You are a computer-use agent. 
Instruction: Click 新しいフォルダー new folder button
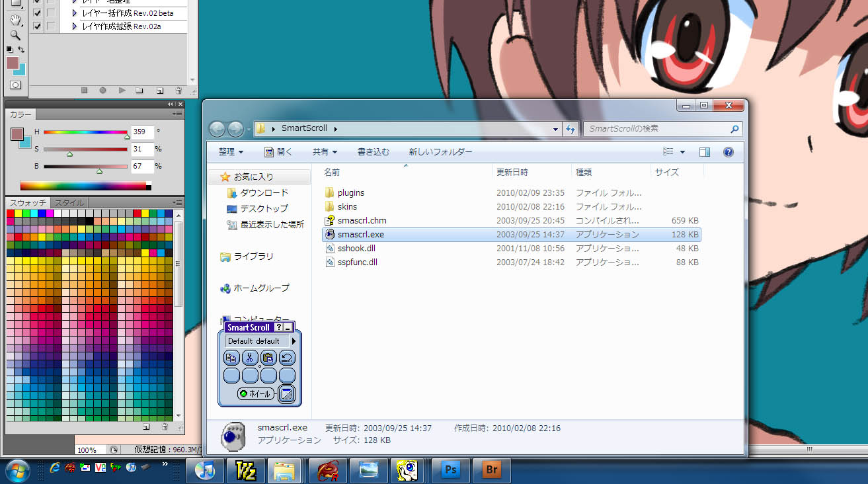440,152
